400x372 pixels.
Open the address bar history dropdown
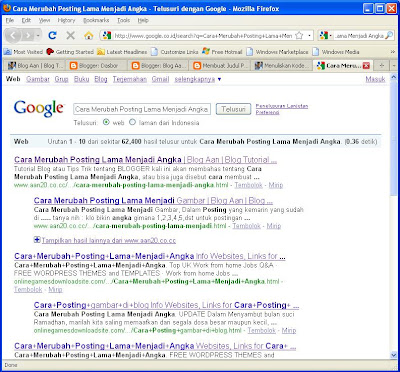(309, 35)
